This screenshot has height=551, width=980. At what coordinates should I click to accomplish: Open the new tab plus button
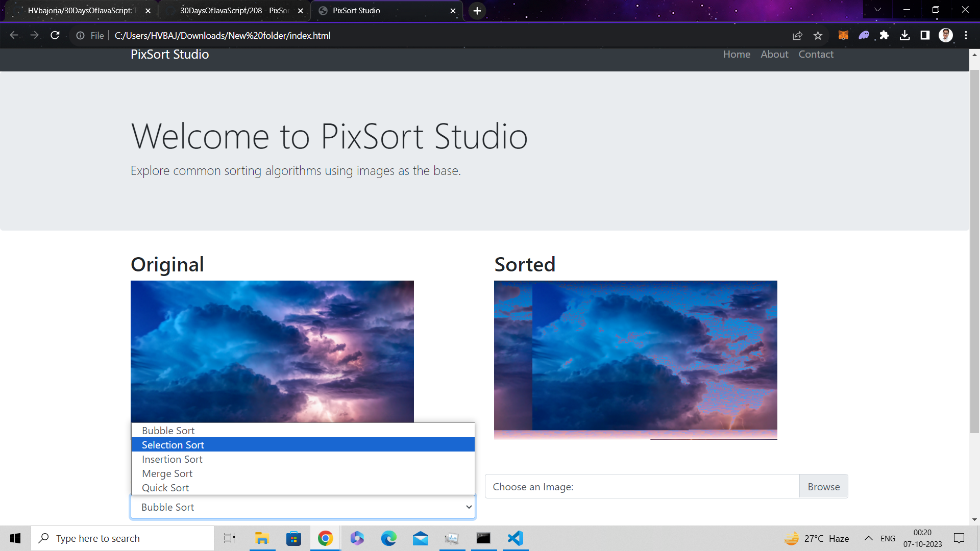[x=477, y=11]
